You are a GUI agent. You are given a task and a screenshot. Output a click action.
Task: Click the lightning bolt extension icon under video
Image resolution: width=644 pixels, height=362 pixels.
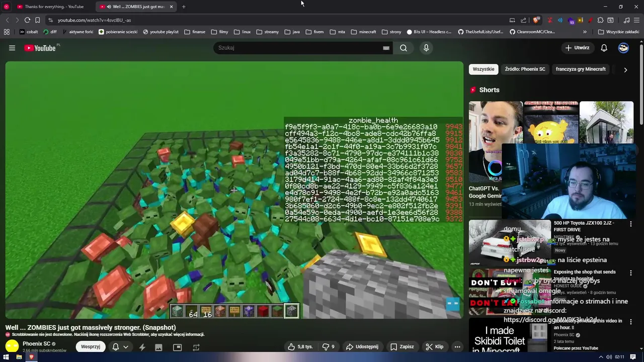click(x=142, y=347)
